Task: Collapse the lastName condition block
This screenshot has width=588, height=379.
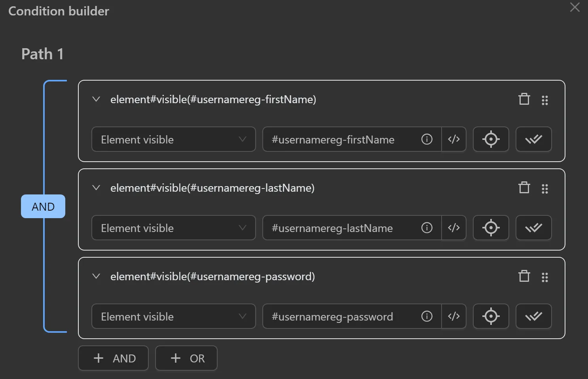Action: pos(96,188)
